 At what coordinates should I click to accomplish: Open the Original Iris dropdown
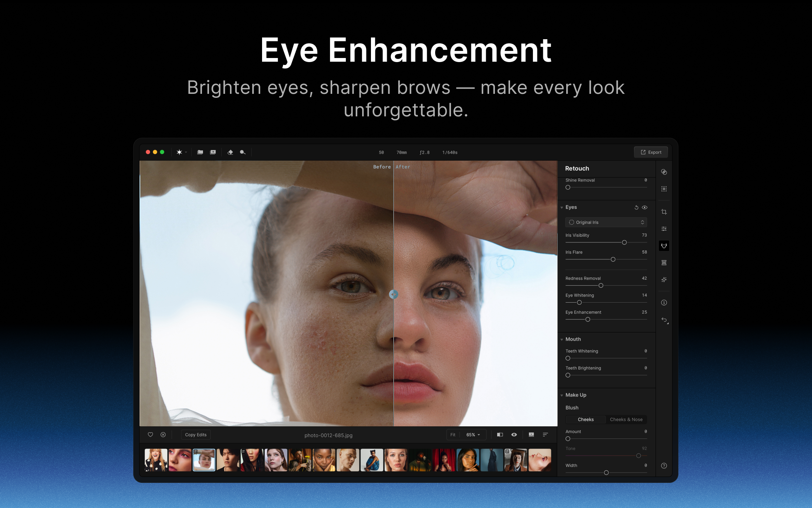(606, 222)
